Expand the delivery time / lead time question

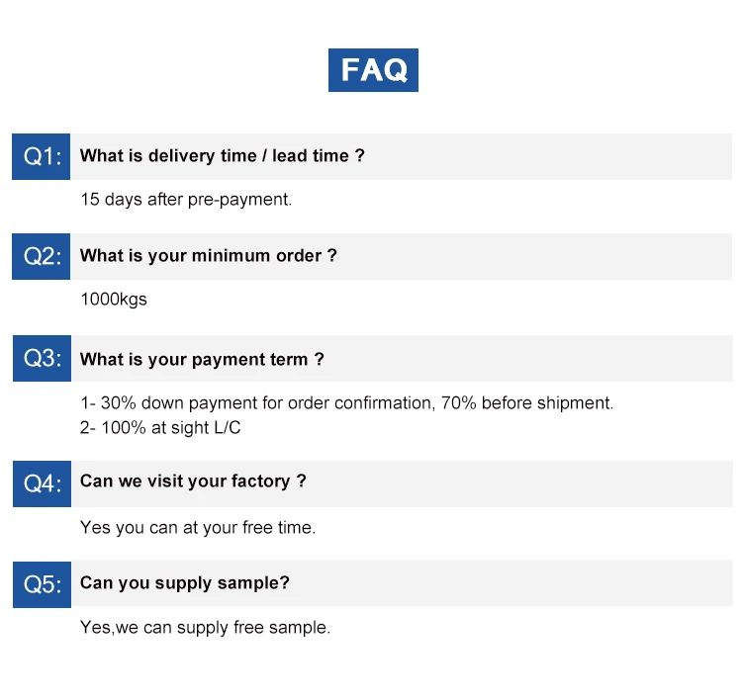pyautogui.click(x=222, y=155)
